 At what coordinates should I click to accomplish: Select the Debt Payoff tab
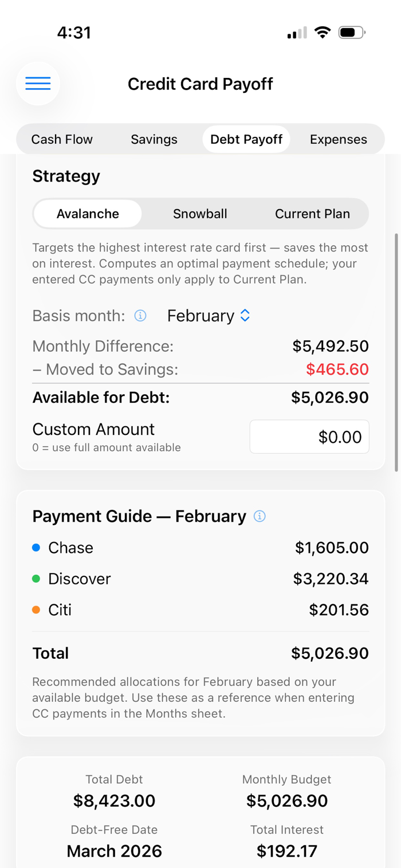pos(246,139)
